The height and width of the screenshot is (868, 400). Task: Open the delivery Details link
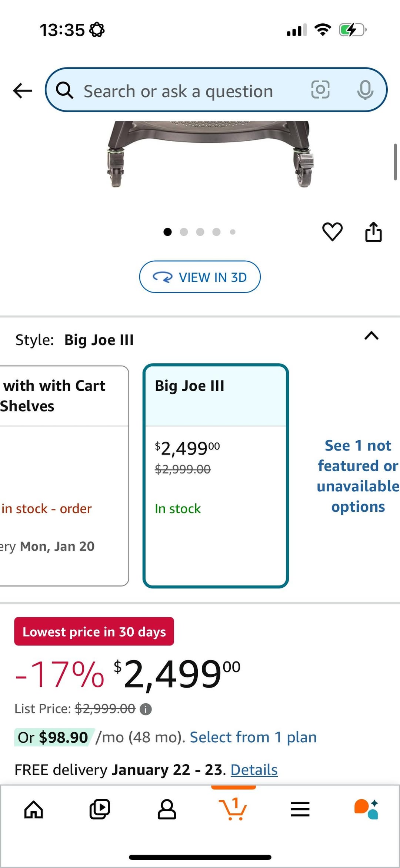[254, 770]
